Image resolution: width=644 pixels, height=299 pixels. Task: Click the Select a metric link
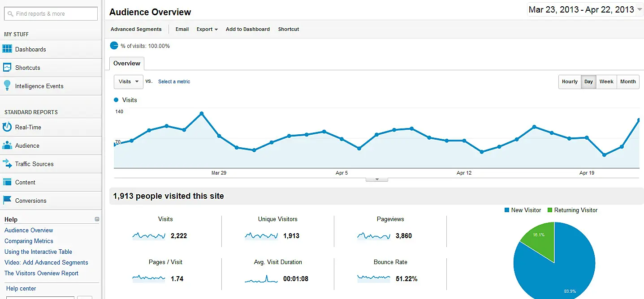tap(174, 81)
